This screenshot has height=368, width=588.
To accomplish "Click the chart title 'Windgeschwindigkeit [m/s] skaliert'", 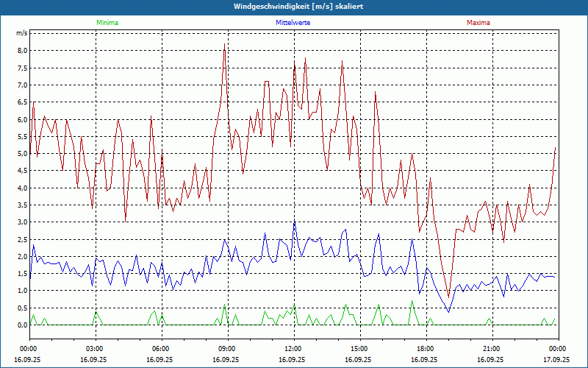I will pos(298,7).
